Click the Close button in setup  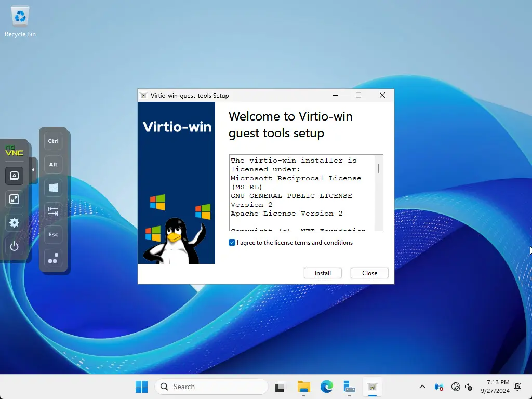click(x=369, y=273)
